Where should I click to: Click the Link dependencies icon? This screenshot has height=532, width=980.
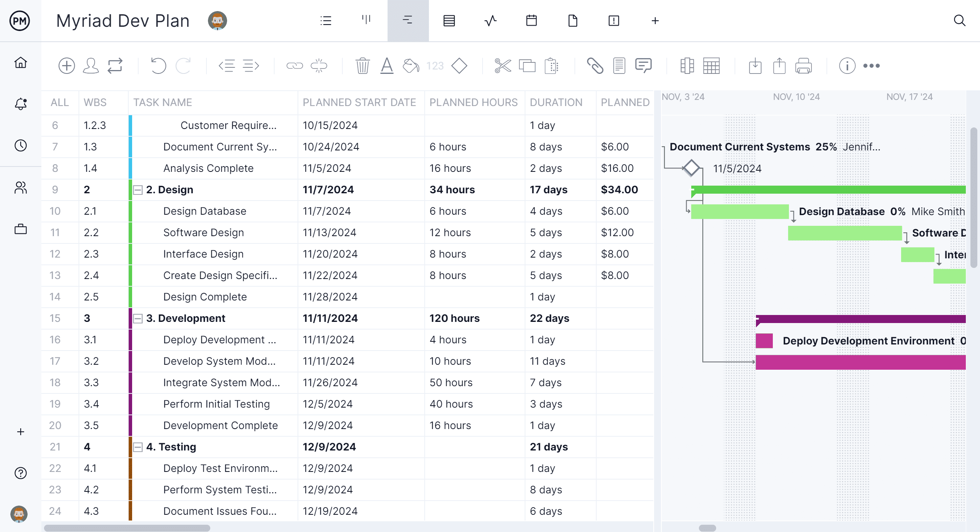(x=294, y=65)
